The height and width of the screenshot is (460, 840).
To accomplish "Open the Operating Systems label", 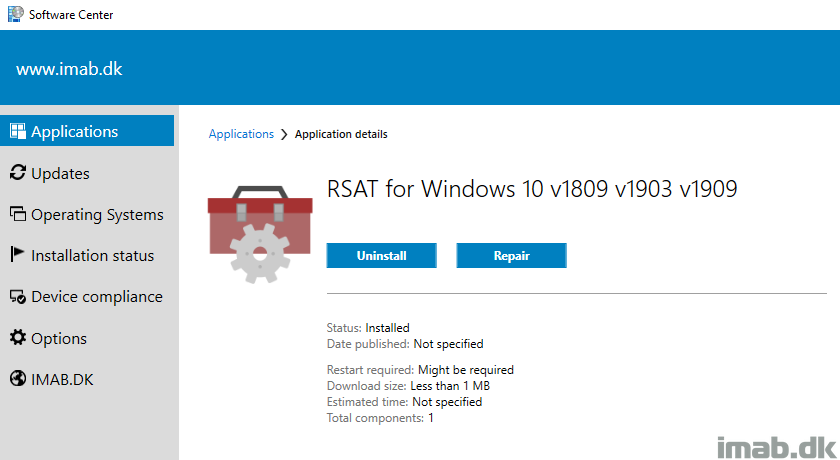I will click(98, 215).
